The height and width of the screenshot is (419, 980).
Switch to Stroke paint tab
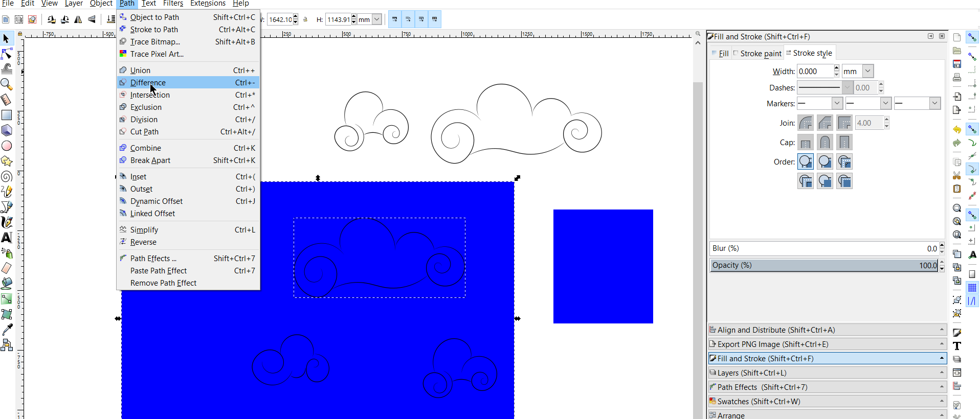[758, 53]
